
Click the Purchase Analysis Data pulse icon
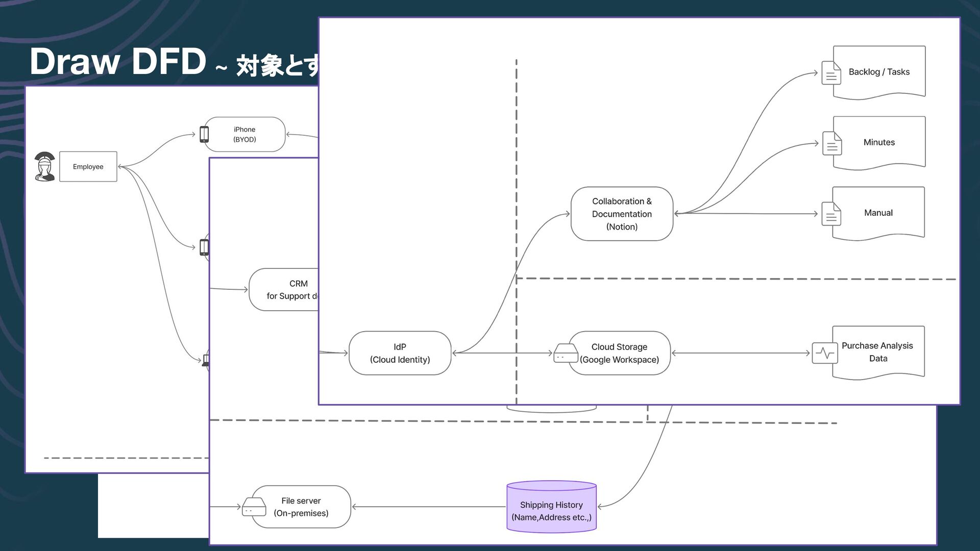825,353
